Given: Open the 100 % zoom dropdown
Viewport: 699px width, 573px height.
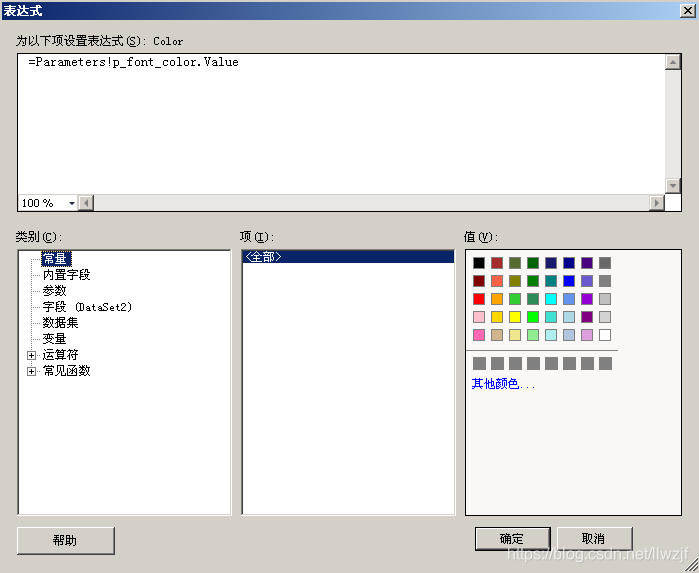Looking at the screenshot, I should [71, 203].
